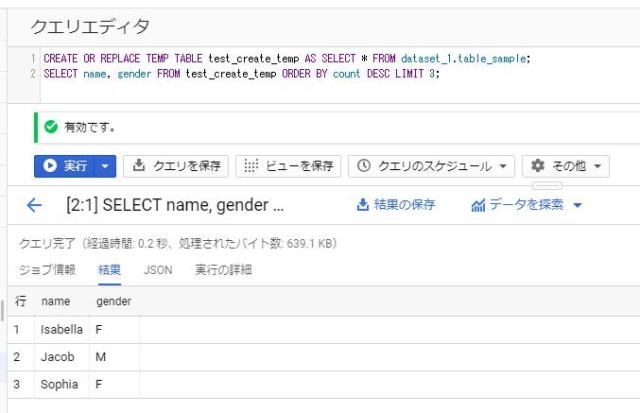Open the JSON tab
The image size is (640, 413).
(158, 270)
